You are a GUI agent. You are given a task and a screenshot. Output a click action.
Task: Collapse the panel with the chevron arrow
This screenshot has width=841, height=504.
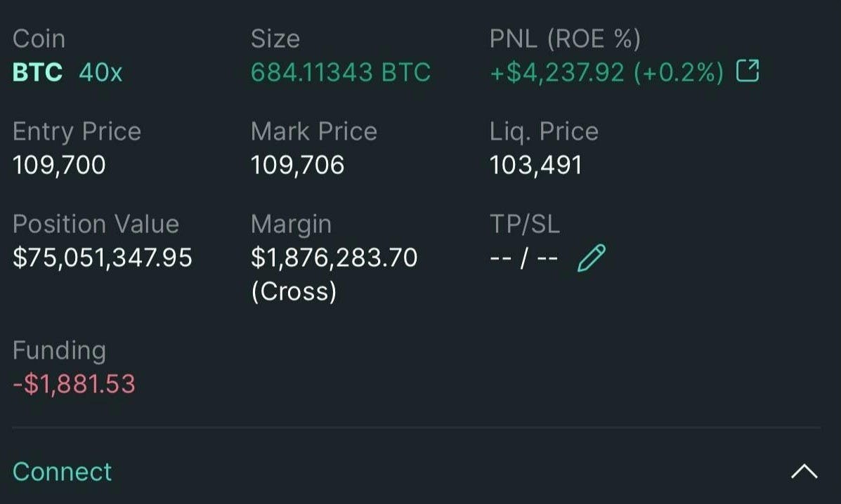click(x=804, y=472)
